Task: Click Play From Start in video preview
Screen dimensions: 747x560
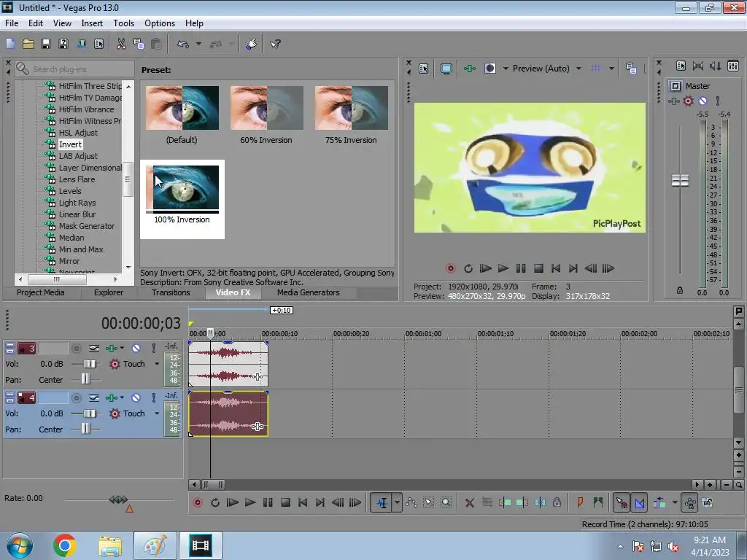Action: pyautogui.click(x=485, y=268)
